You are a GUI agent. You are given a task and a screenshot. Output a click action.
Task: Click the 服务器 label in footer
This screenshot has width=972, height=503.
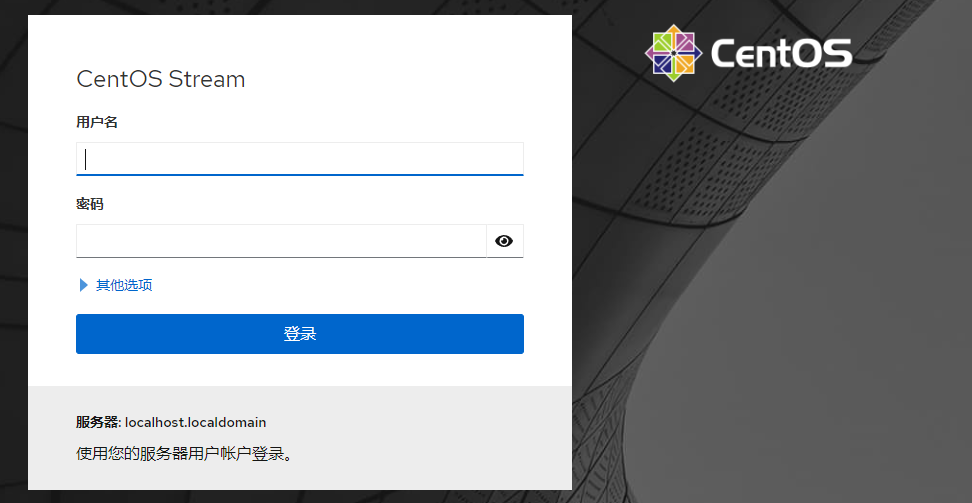(97, 422)
